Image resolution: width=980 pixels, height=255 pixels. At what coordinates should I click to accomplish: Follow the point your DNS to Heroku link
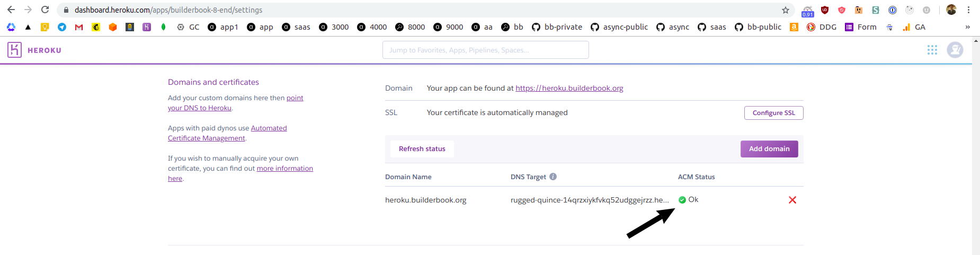pos(236,103)
